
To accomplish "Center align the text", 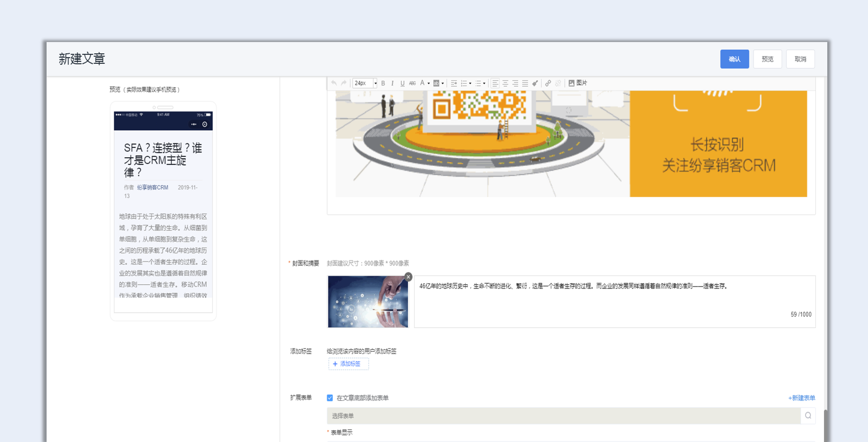I will (505, 83).
